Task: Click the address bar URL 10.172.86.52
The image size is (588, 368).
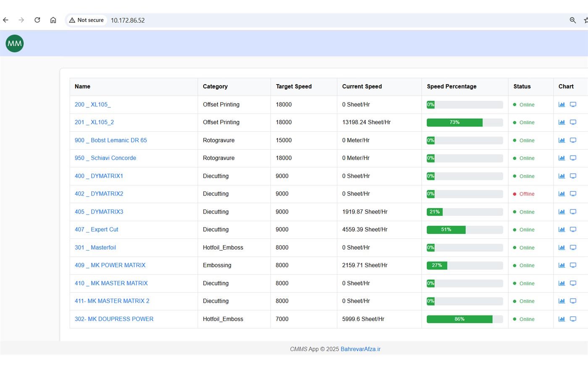Action: coord(128,20)
